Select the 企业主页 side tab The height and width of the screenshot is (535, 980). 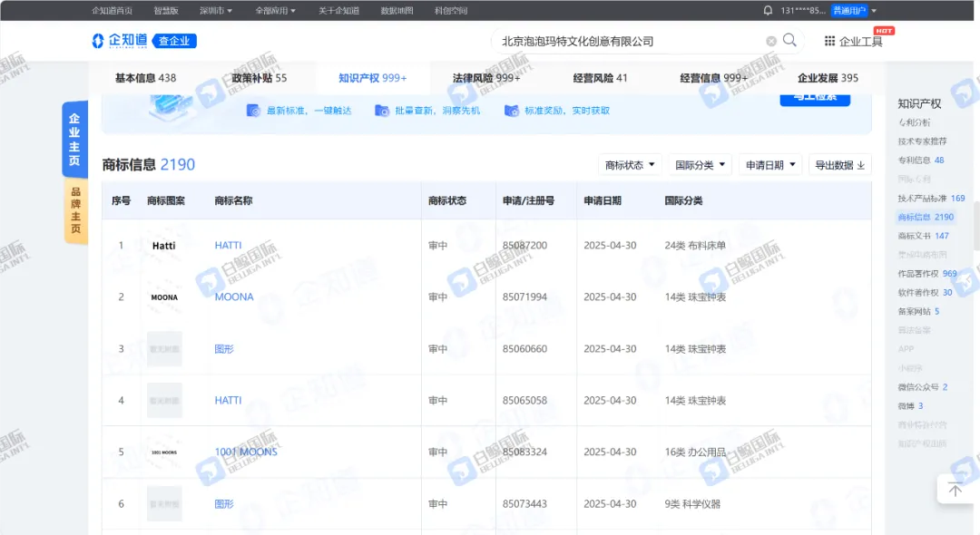74,140
